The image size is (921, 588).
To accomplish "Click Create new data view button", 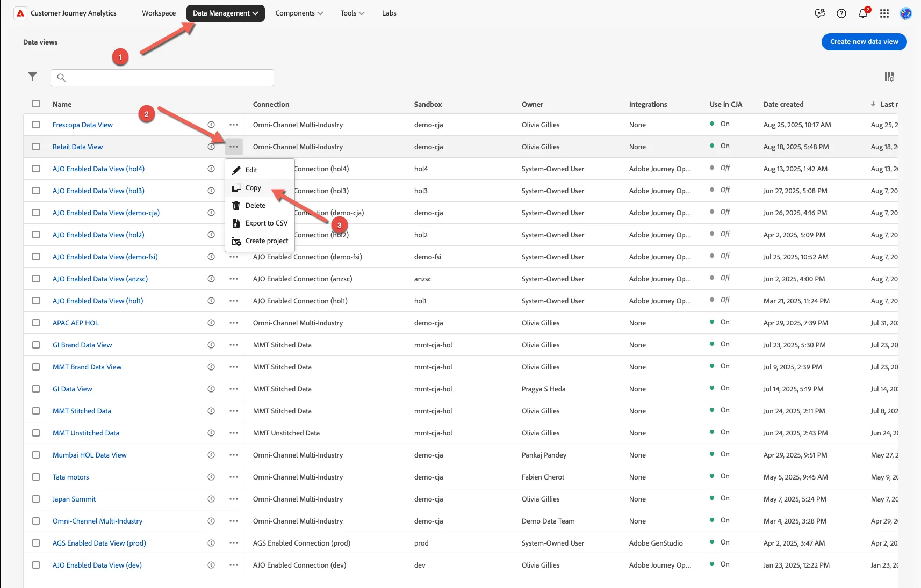I will click(x=864, y=41).
